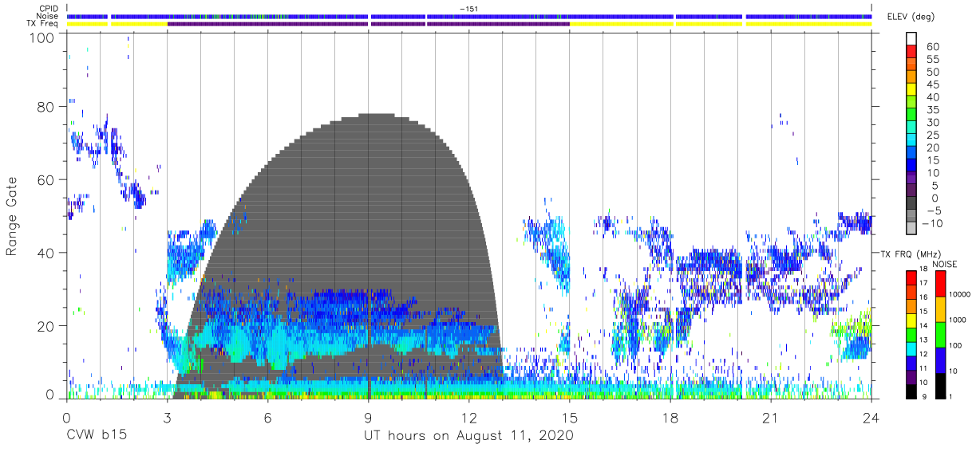
Task: Click the ELEV legend value '35'
Action: (x=933, y=110)
